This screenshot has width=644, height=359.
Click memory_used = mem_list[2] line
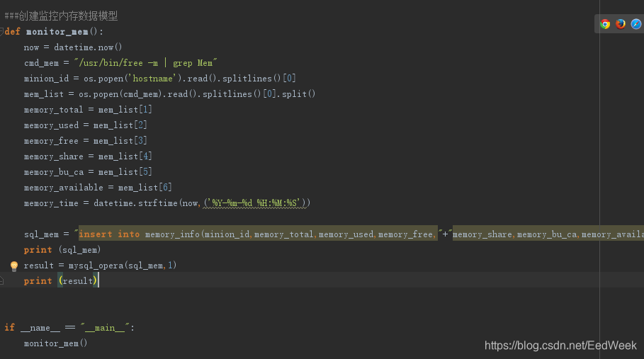[x=86, y=125]
